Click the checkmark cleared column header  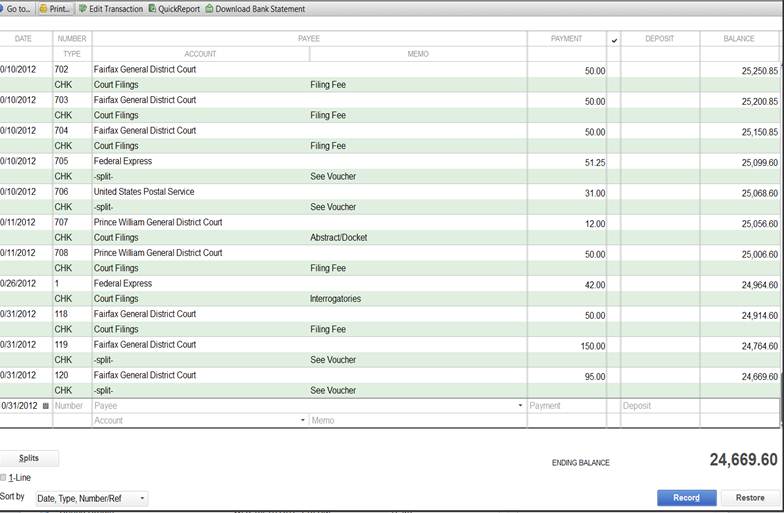pyautogui.click(x=613, y=39)
